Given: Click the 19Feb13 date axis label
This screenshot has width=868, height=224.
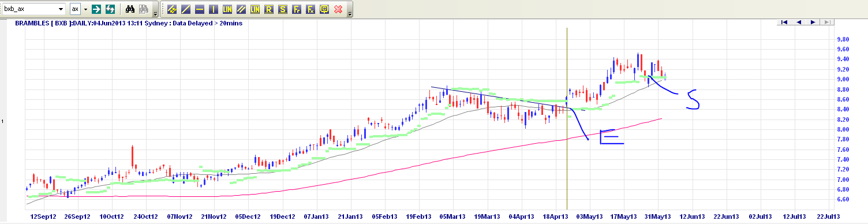Looking at the screenshot, I should (x=419, y=216).
